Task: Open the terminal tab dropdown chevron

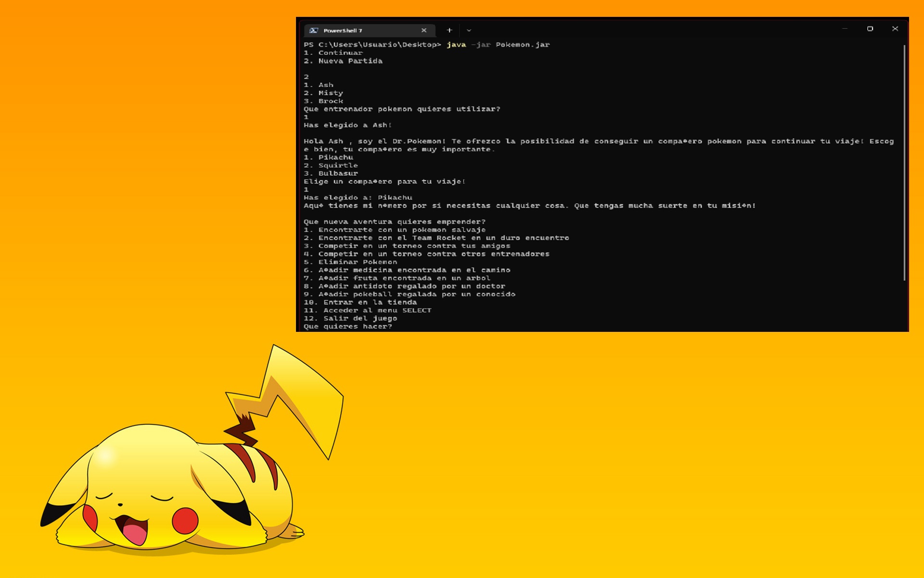Action: pos(468,30)
